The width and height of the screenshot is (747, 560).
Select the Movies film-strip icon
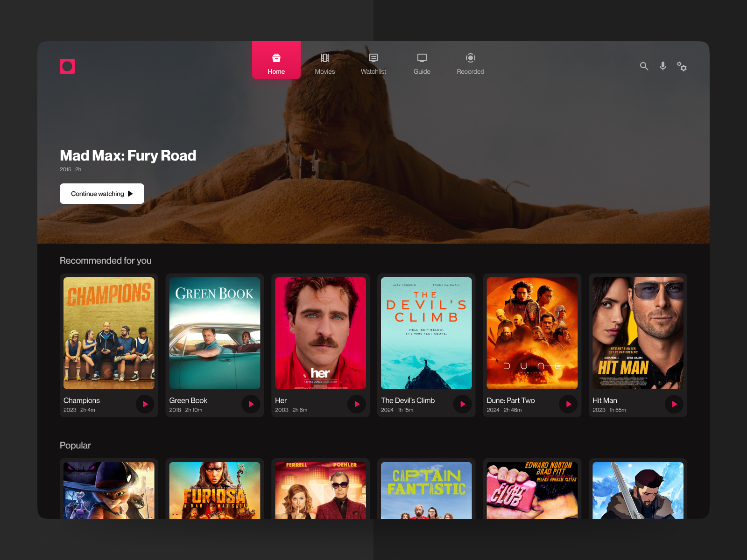click(x=324, y=58)
